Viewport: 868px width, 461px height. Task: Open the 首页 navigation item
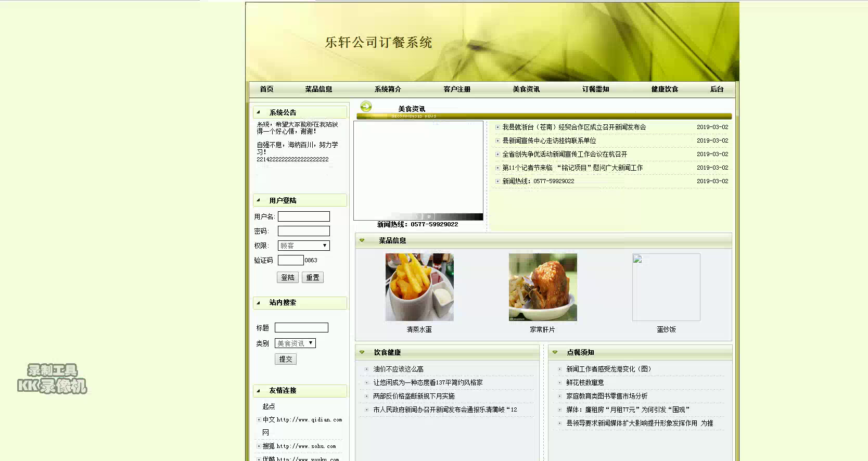[266, 89]
